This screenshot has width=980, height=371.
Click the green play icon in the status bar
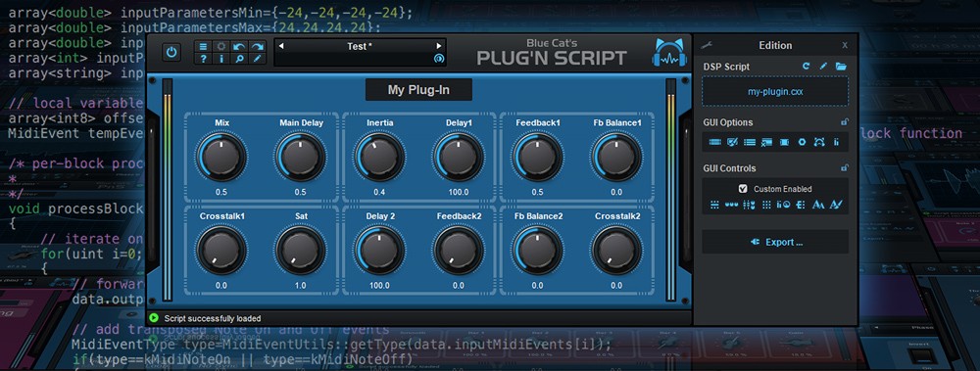155,318
